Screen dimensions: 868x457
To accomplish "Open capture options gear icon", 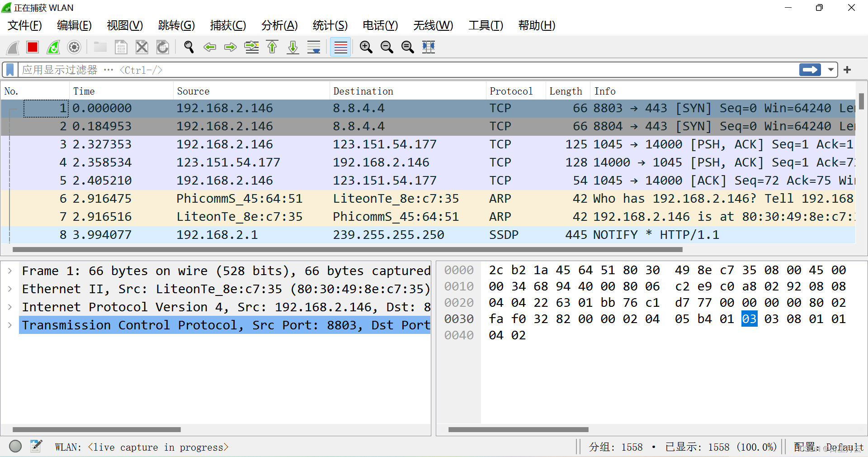I will point(74,47).
